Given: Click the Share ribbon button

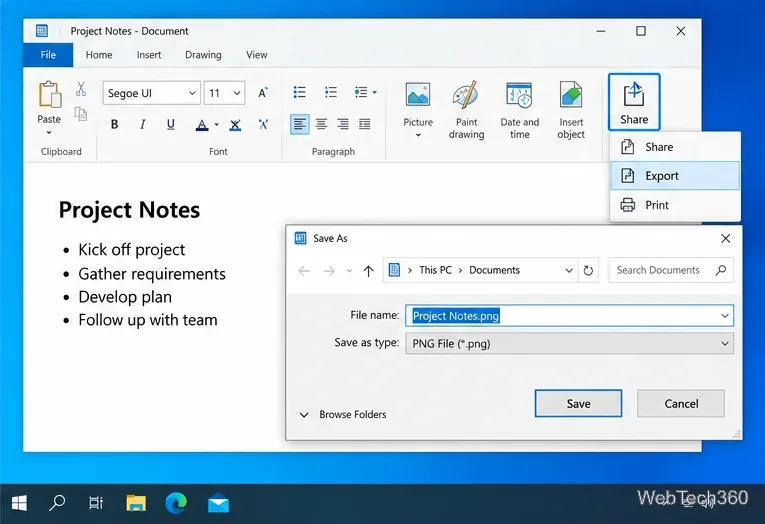Looking at the screenshot, I should coord(634,102).
